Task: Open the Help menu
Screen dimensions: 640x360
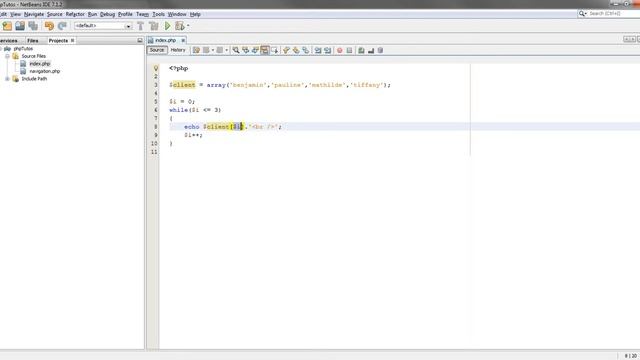Action: [x=195, y=14]
